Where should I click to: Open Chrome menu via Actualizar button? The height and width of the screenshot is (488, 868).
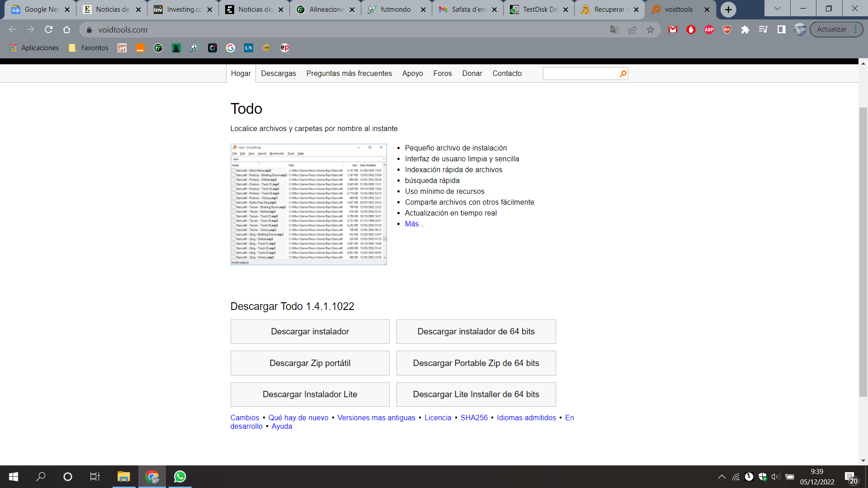[836, 29]
